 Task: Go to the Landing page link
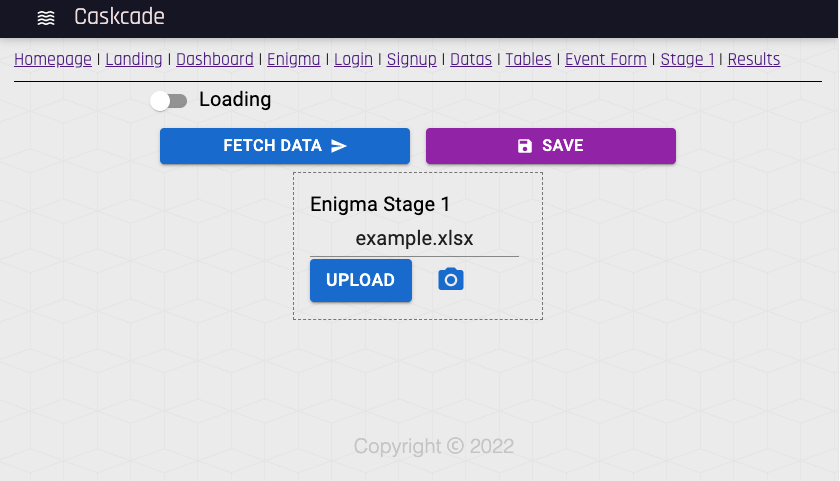click(x=133, y=59)
